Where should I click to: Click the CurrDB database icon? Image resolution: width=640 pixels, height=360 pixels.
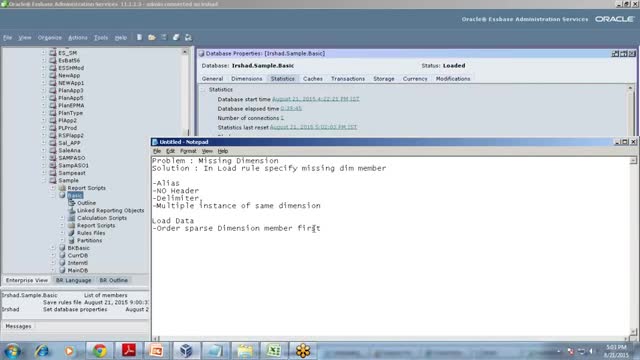[62, 255]
